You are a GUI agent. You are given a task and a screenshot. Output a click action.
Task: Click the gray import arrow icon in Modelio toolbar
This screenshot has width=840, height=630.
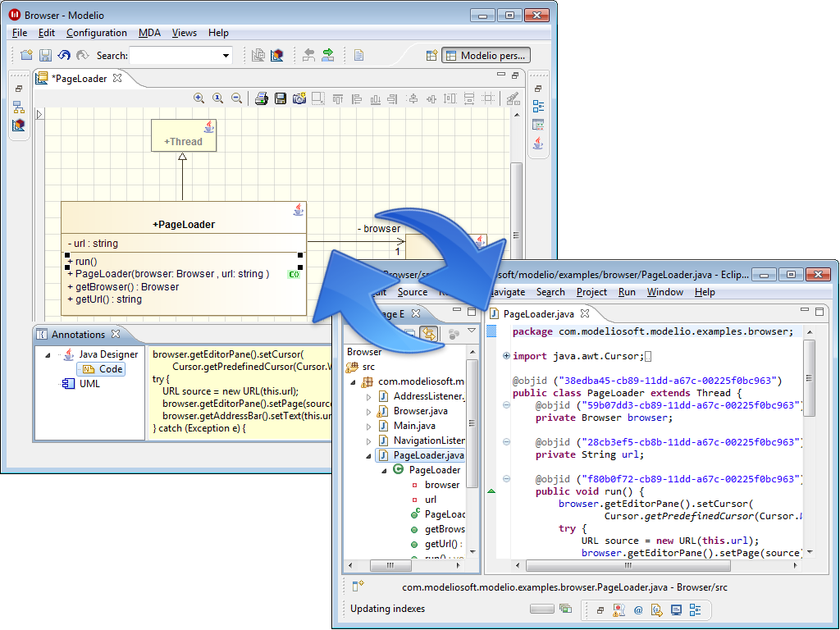(308, 55)
